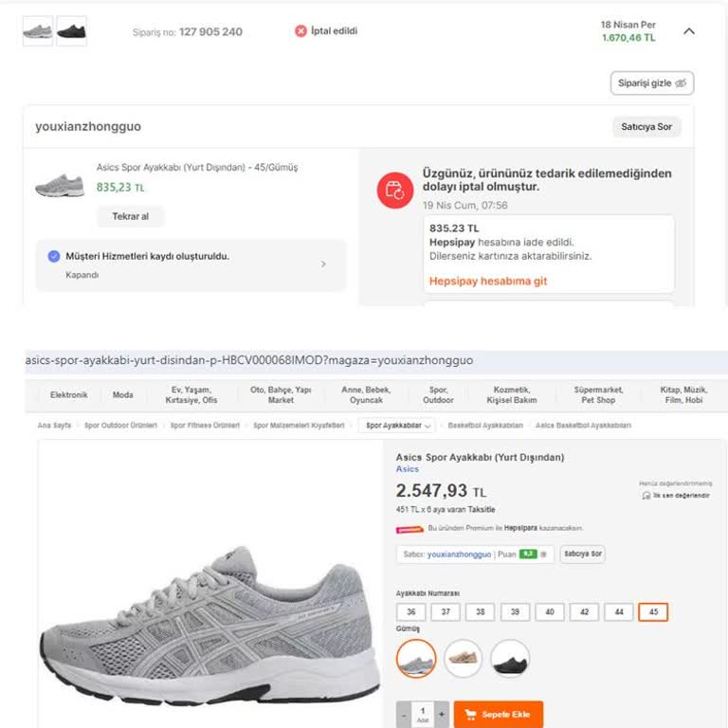
Task: Click the rate-this-product comment icon
Action: (646, 495)
